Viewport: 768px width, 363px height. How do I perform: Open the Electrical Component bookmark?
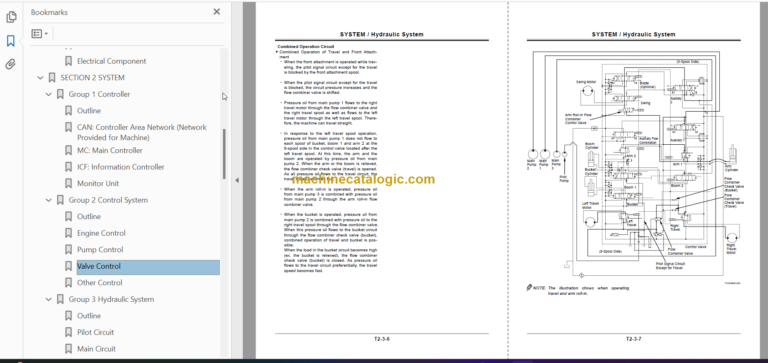tap(112, 61)
